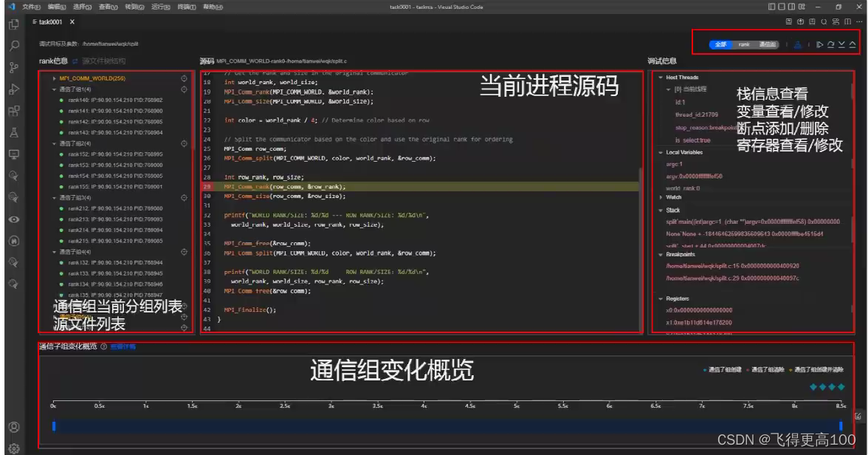Click right blue handle of timeline range
This screenshot has height=455, width=868.
point(841,425)
